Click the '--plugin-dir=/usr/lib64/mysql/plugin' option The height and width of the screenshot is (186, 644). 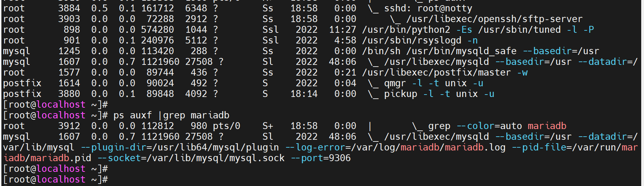[180, 147]
